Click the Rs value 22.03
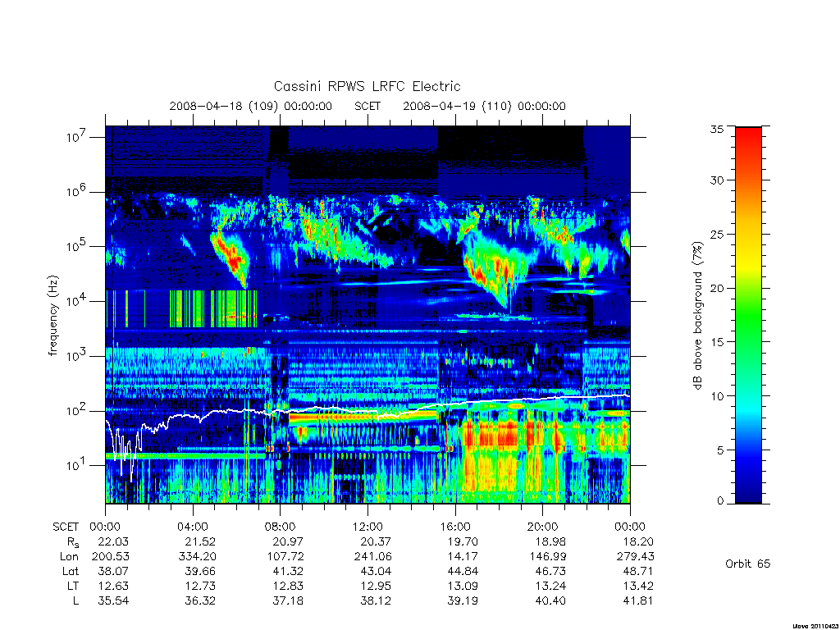This screenshot has width=840, height=630. click(x=113, y=541)
